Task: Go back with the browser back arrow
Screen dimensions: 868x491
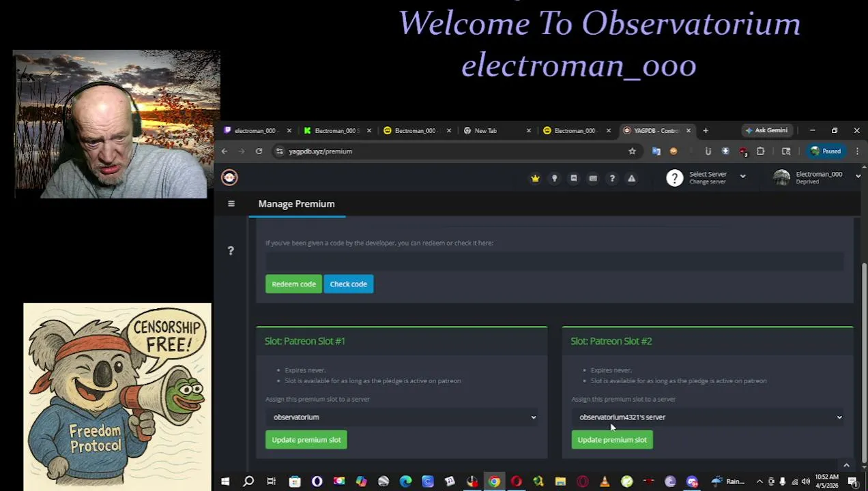Action: [225, 151]
